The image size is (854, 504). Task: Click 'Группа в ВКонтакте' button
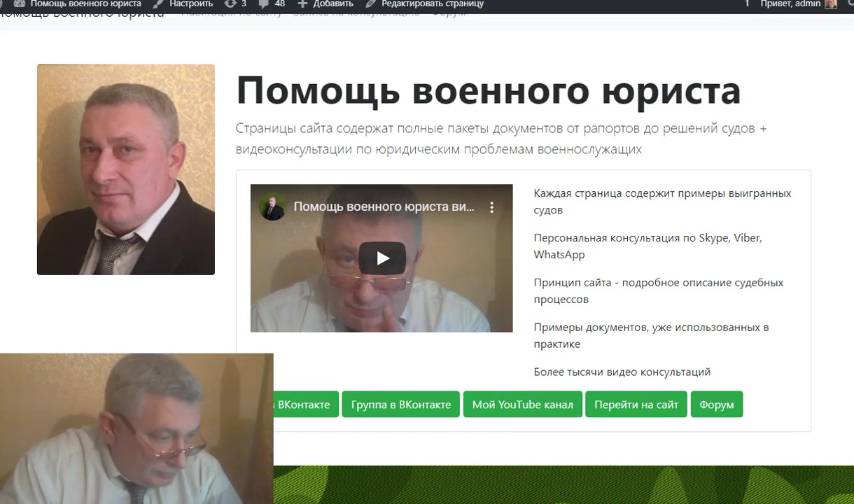pyautogui.click(x=400, y=405)
